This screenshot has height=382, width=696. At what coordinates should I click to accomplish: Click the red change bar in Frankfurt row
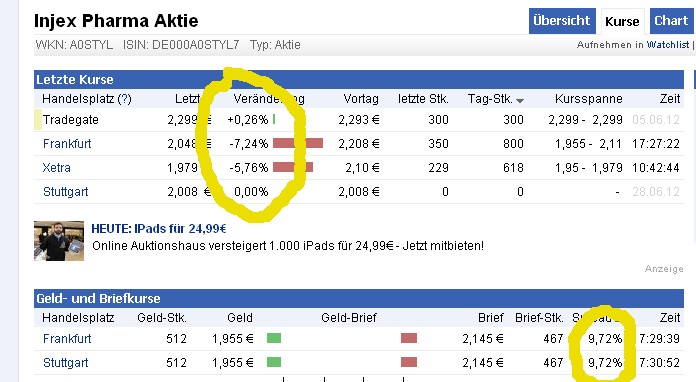pyautogui.click(x=298, y=143)
